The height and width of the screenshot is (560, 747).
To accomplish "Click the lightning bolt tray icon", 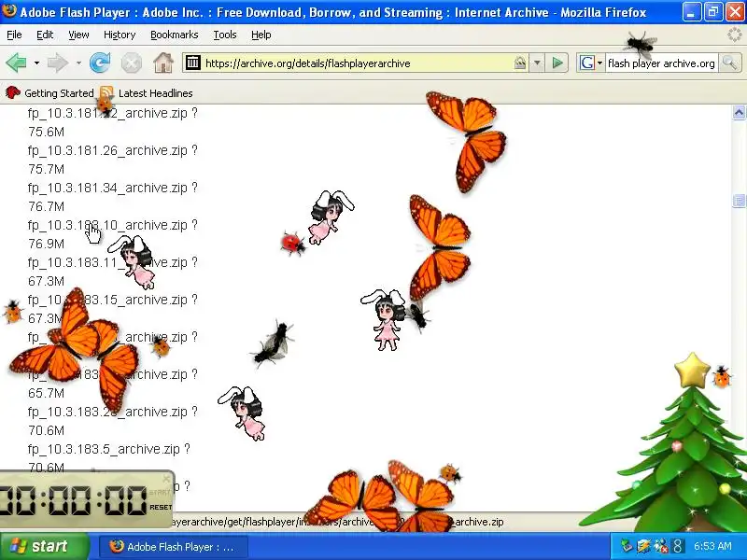I will [x=643, y=546].
